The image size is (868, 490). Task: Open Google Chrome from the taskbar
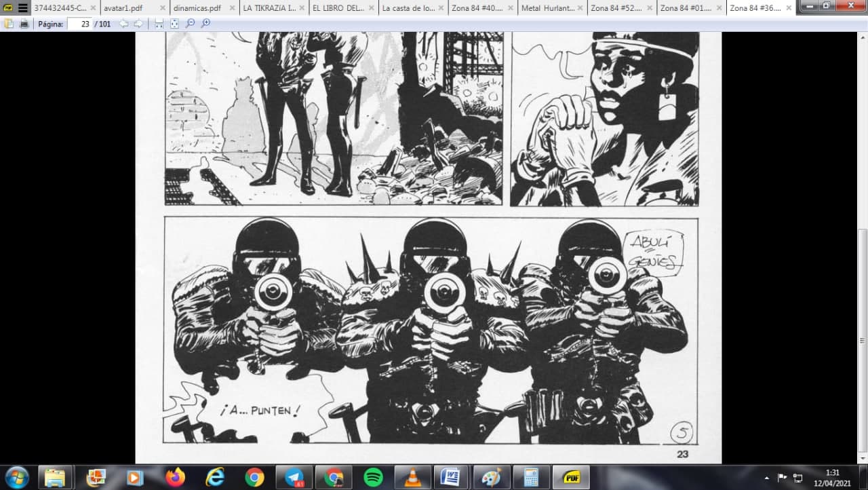coord(254,477)
